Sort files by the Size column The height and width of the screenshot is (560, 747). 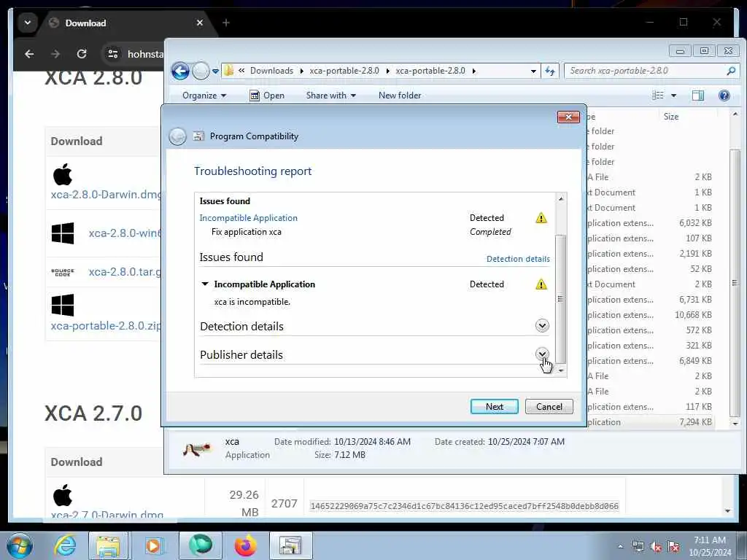click(671, 116)
